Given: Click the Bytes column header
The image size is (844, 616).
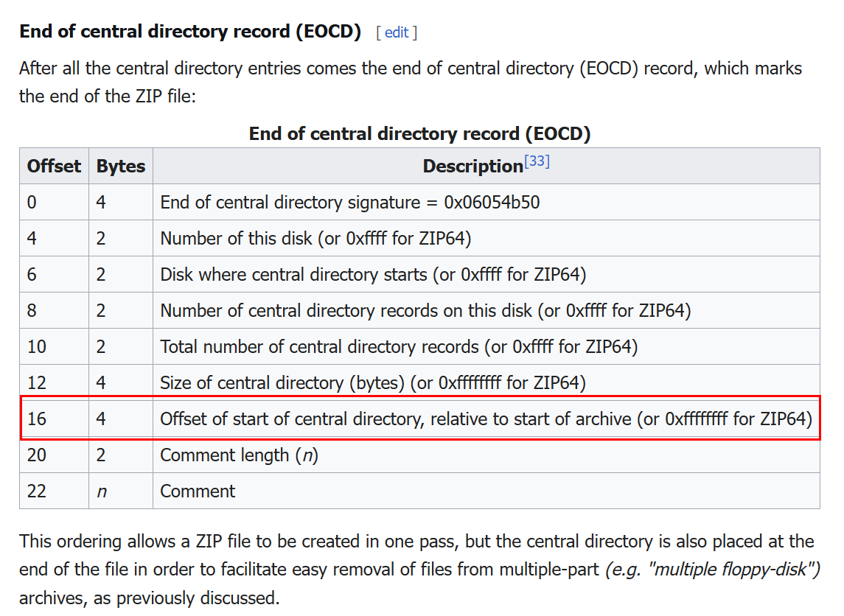Looking at the screenshot, I should (x=121, y=167).
